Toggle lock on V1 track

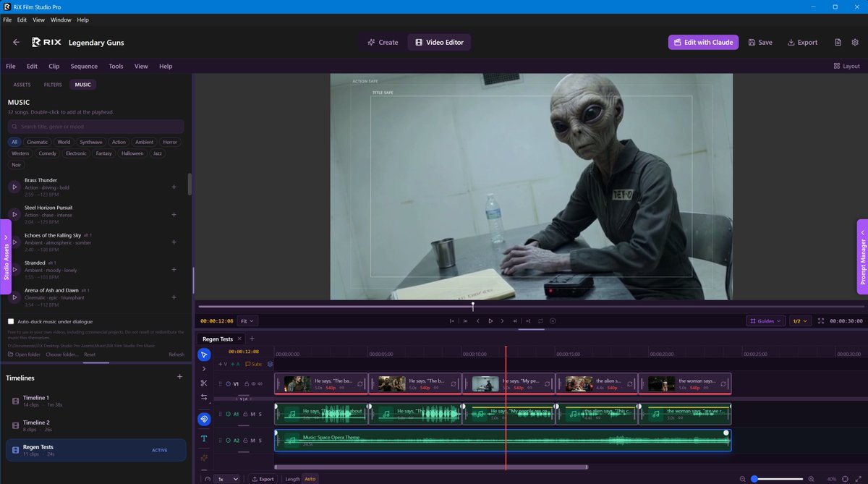click(246, 383)
